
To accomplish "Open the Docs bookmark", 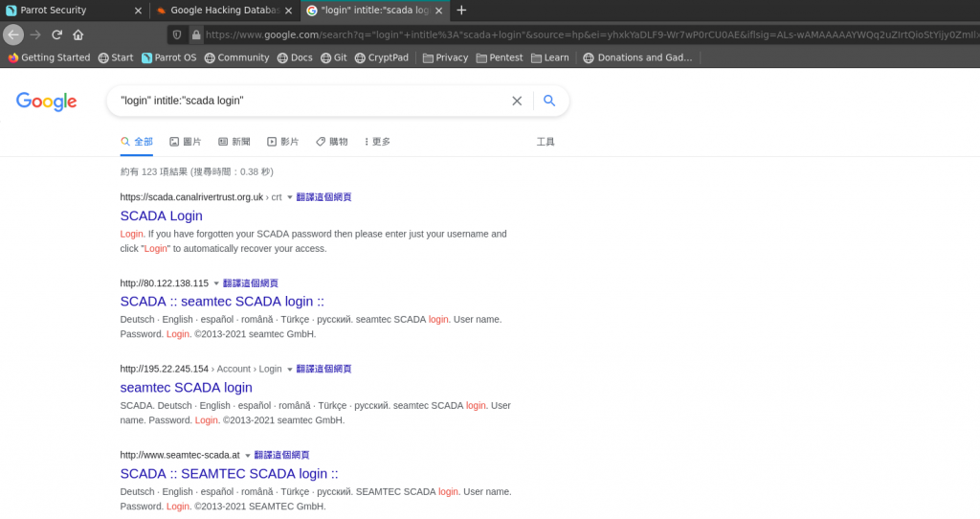I will coord(295,57).
